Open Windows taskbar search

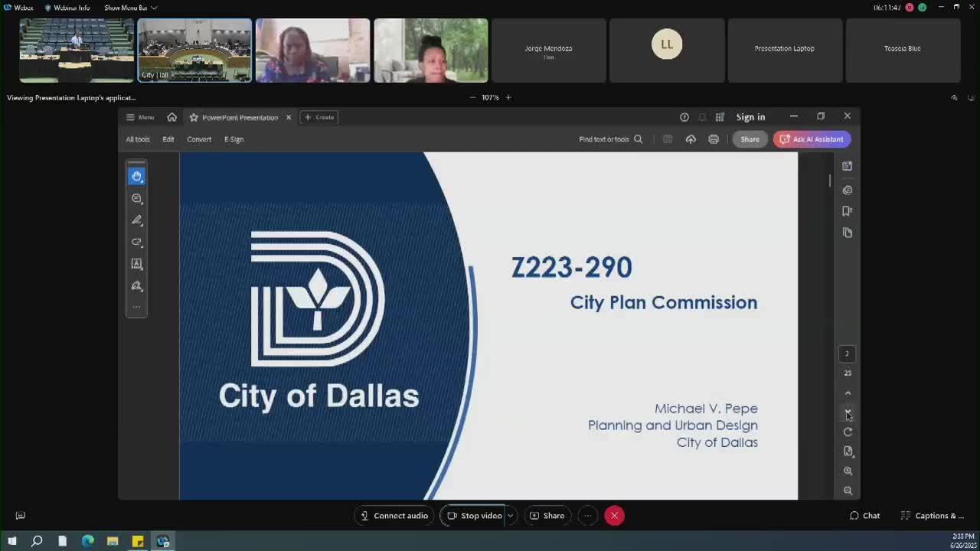pos(37,542)
